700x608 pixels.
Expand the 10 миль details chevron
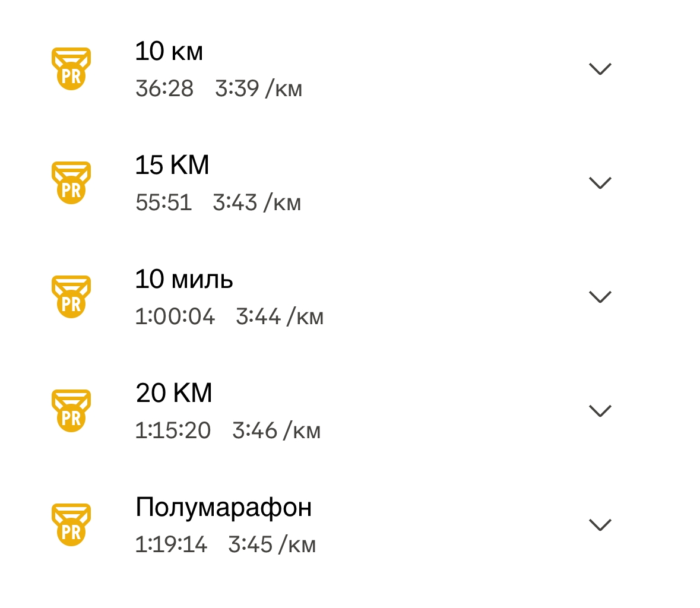point(600,297)
